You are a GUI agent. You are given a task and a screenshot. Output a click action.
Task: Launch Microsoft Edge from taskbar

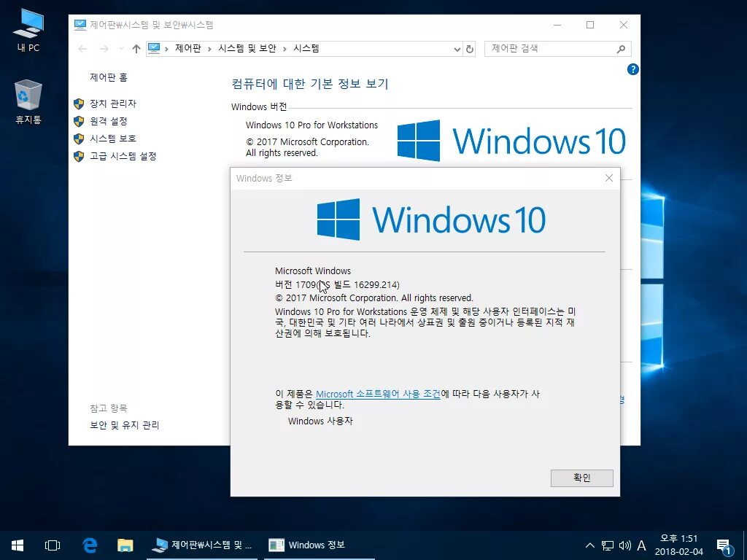coord(90,545)
